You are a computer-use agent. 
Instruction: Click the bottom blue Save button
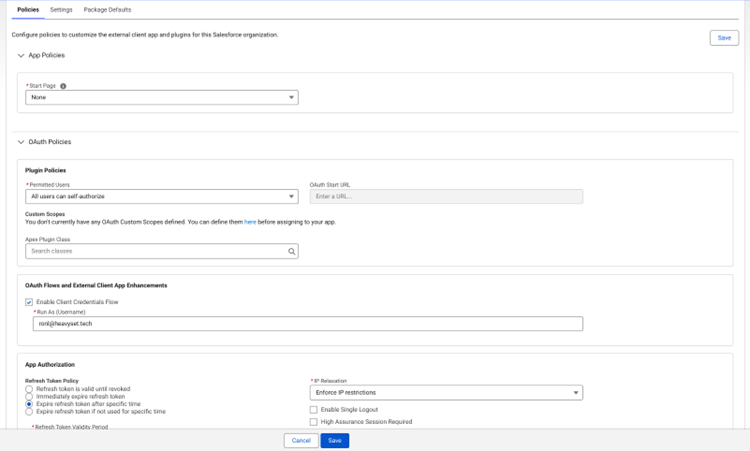pos(334,441)
